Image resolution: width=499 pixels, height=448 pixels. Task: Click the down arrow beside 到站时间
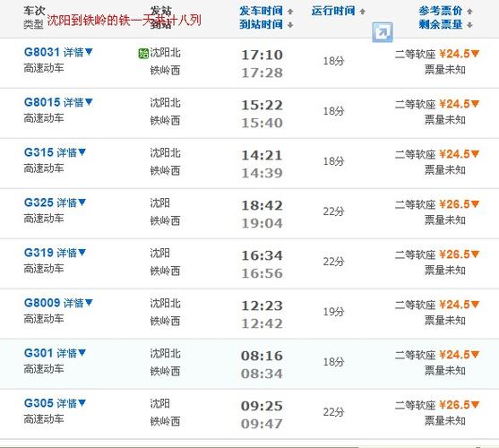(290, 25)
